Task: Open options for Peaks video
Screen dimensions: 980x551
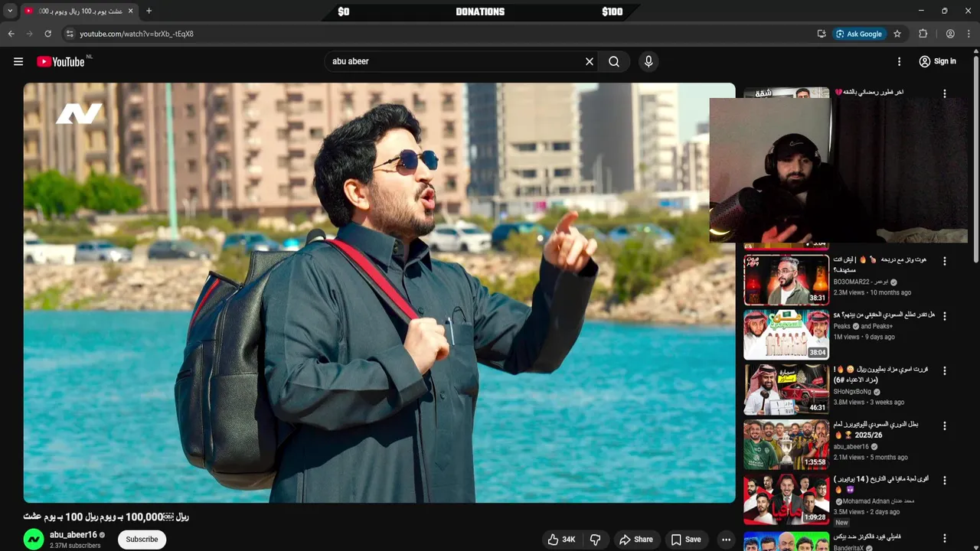Action: coord(944,316)
